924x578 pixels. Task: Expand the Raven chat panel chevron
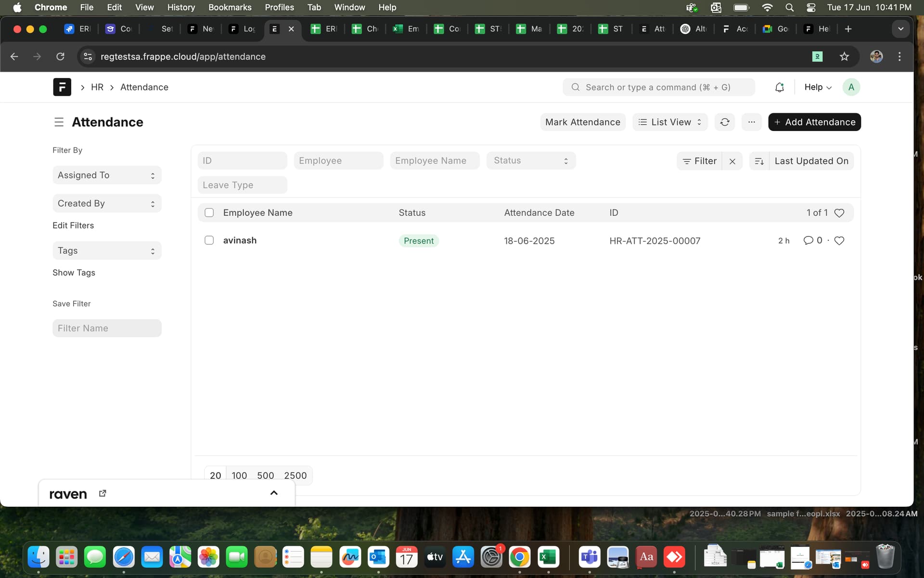[274, 493]
